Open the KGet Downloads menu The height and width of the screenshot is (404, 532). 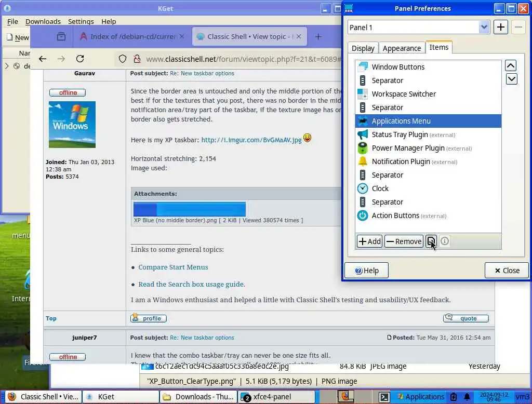pyautogui.click(x=43, y=21)
